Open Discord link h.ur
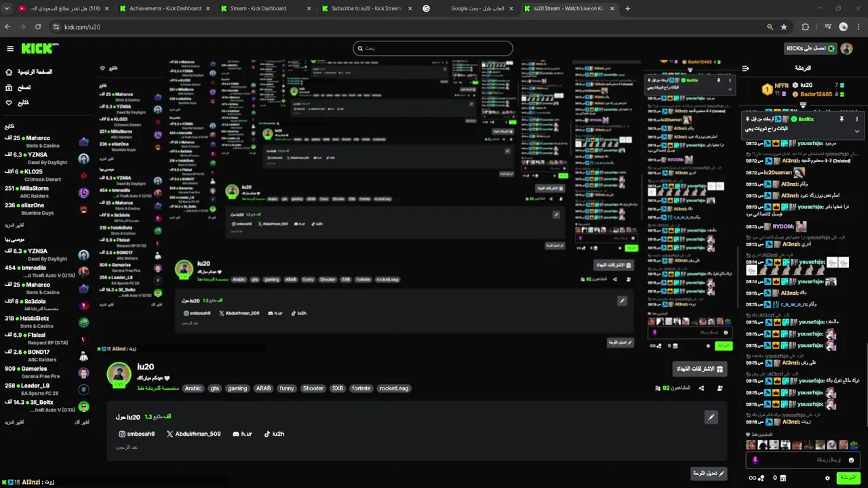The image size is (868, 488). tap(242, 434)
